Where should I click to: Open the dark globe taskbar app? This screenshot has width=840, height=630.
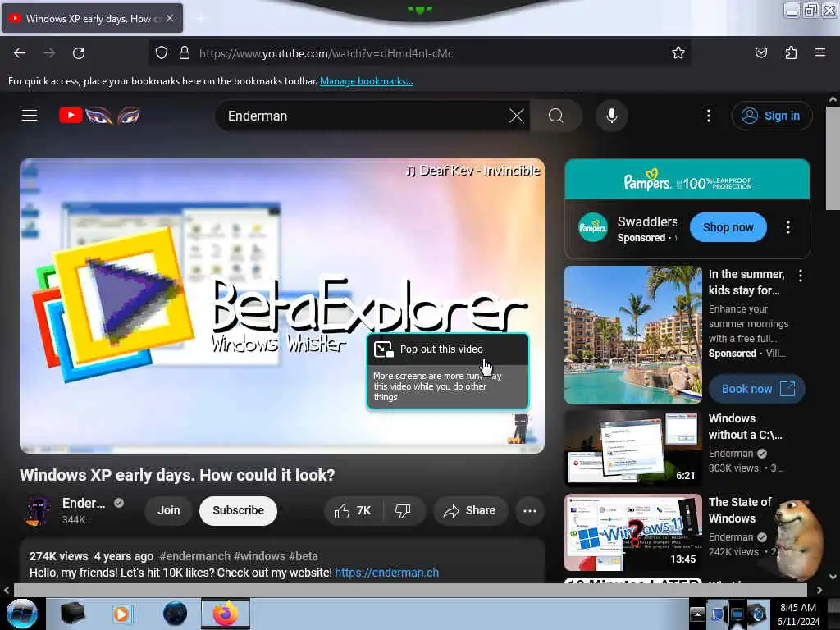tap(176, 614)
